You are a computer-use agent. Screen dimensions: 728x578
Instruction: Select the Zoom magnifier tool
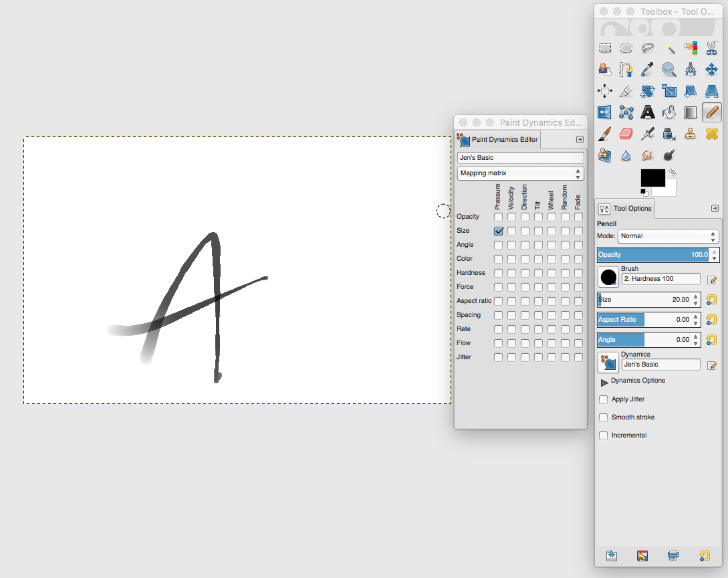[x=669, y=70]
